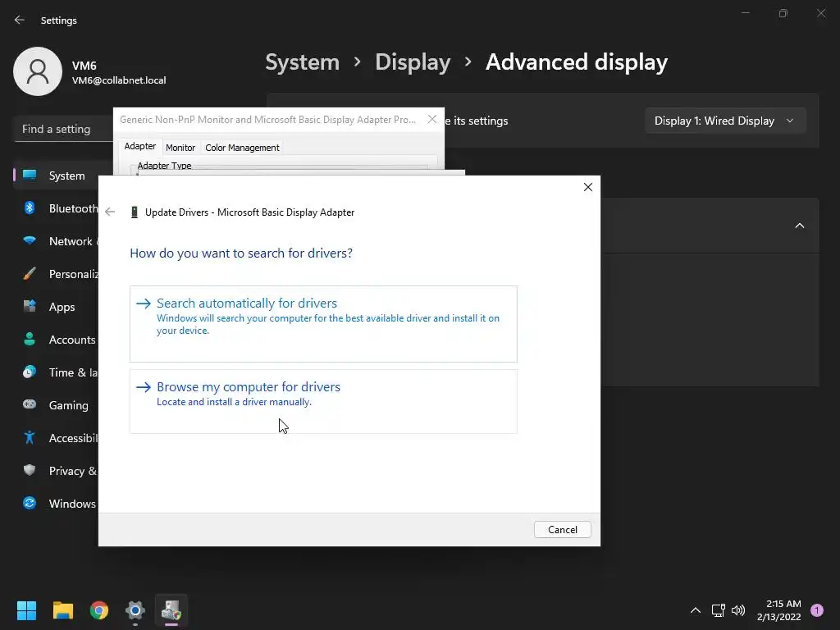Screen dimensions: 840x630
Task: Click the Advanced display heading text
Action: click(x=577, y=62)
